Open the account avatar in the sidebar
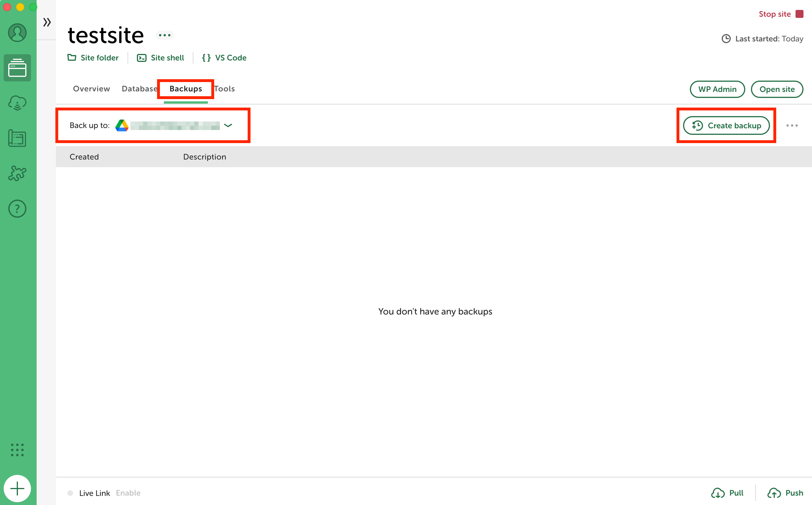This screenshot has height=505, width=812. 17,33
